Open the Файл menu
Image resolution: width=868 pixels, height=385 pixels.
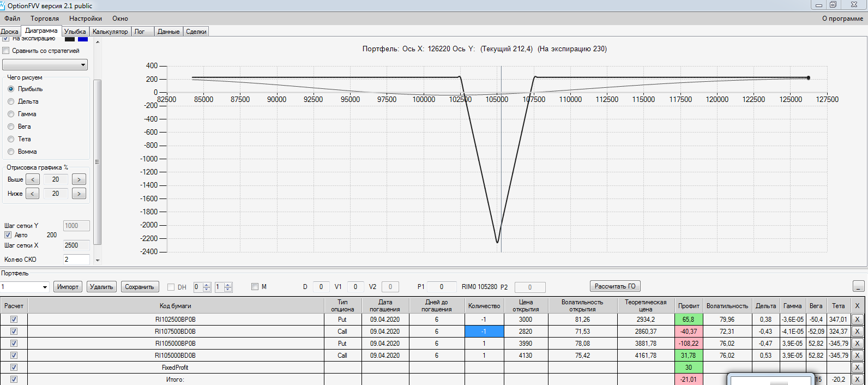12,19
